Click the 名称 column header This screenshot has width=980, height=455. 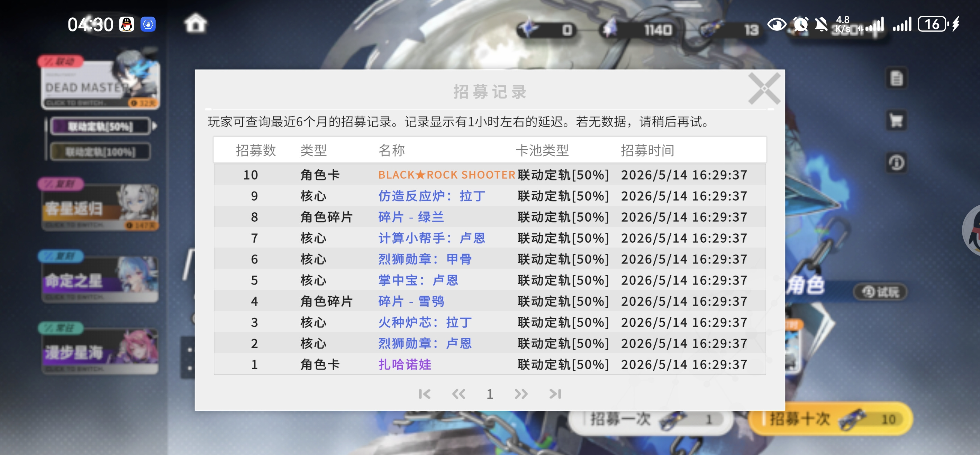[391, 150]
